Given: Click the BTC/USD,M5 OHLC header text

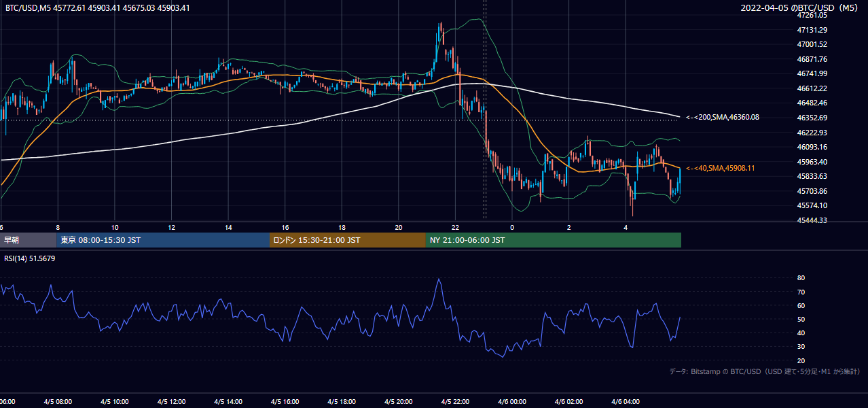Looking at the screenshot, I should tap(98, 7).
